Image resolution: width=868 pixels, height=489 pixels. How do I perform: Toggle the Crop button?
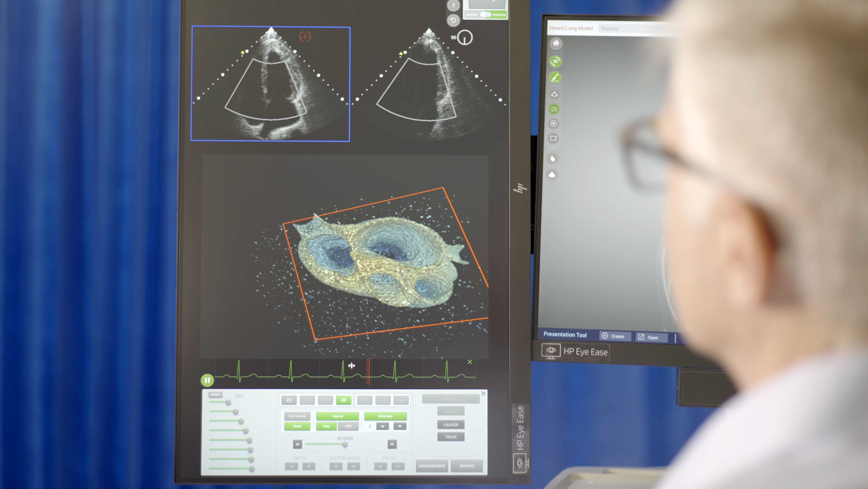click(326, 426)
